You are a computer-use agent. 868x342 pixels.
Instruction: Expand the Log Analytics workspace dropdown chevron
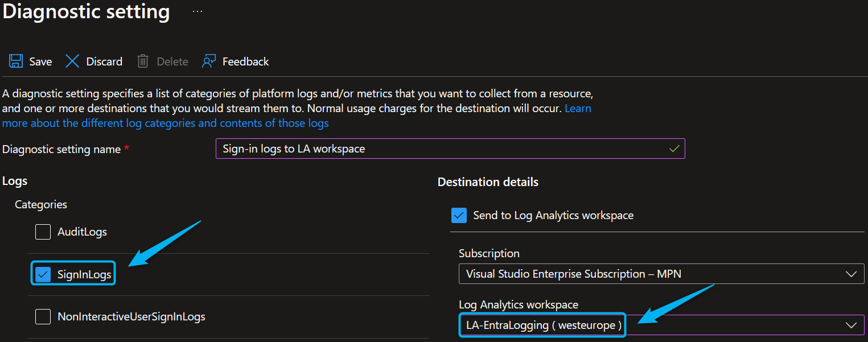851,325
